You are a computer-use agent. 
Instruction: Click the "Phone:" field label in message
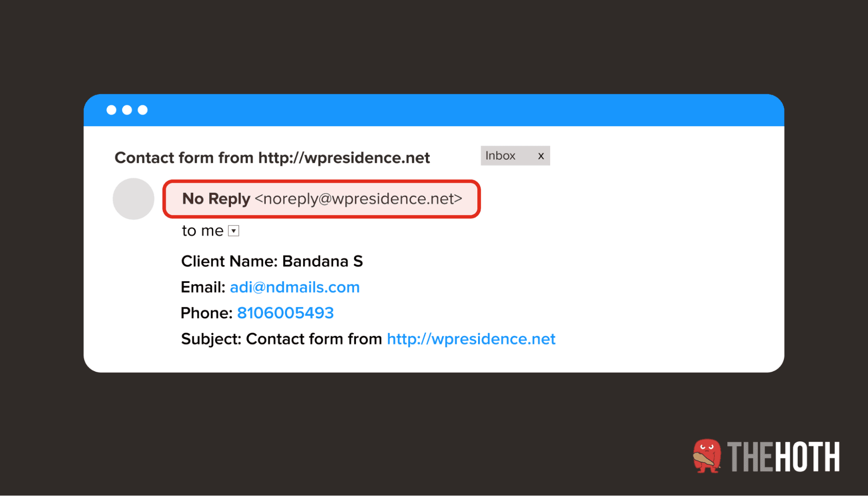(207, 313)
